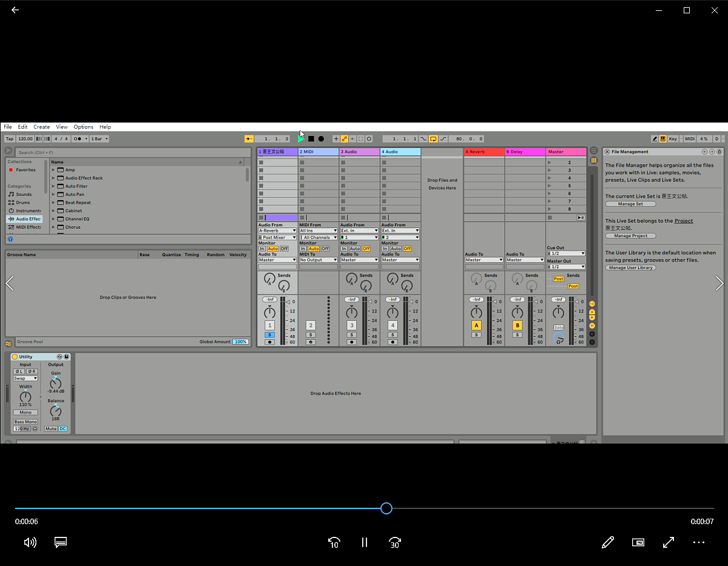Click the Manage User Library button
Viewport: 728px width, 566px height.
point(630,268)
